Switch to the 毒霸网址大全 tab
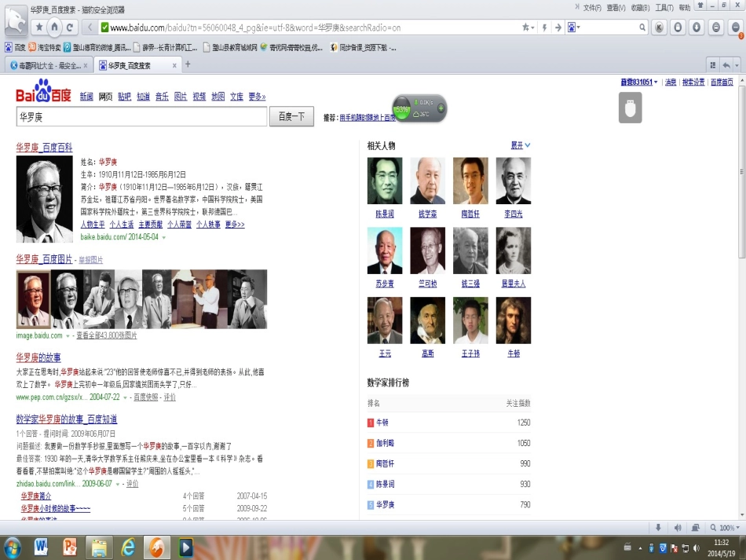746x560 pixels. [49, 66]
